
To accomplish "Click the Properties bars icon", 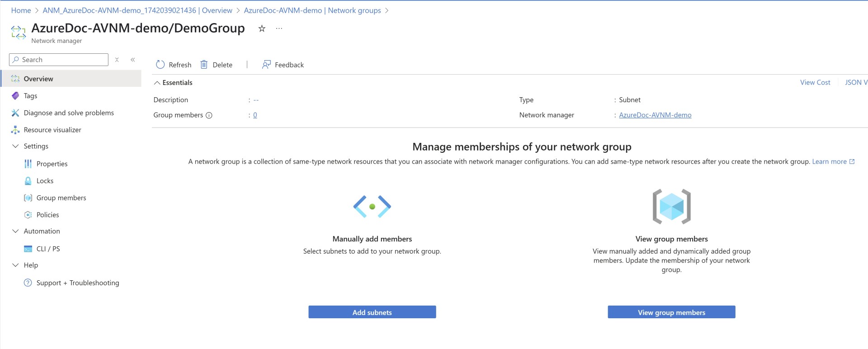I will click(28, 164).
